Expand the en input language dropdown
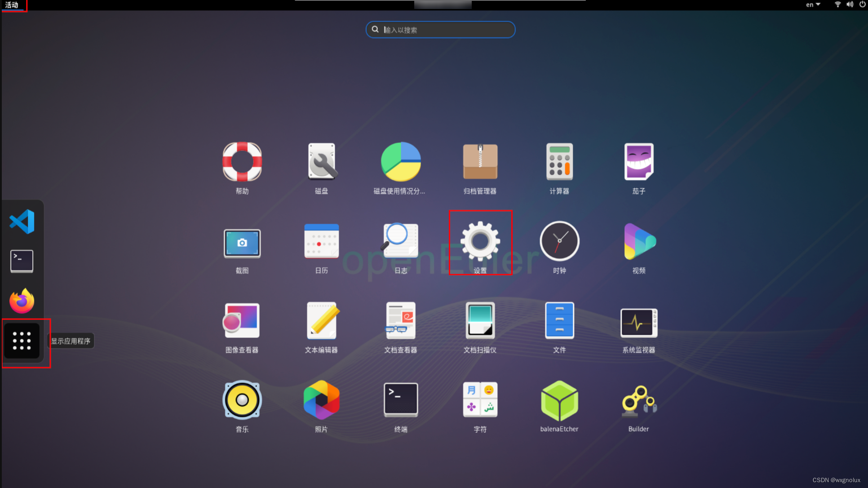 coord(812,4)
